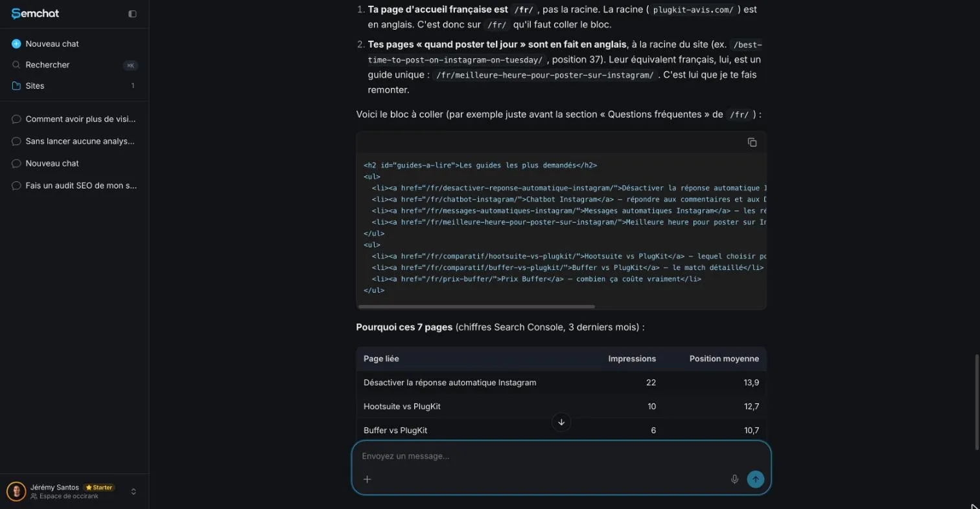Open chat 'Comment avoir plus de visi...'

[x=75, y=119]
